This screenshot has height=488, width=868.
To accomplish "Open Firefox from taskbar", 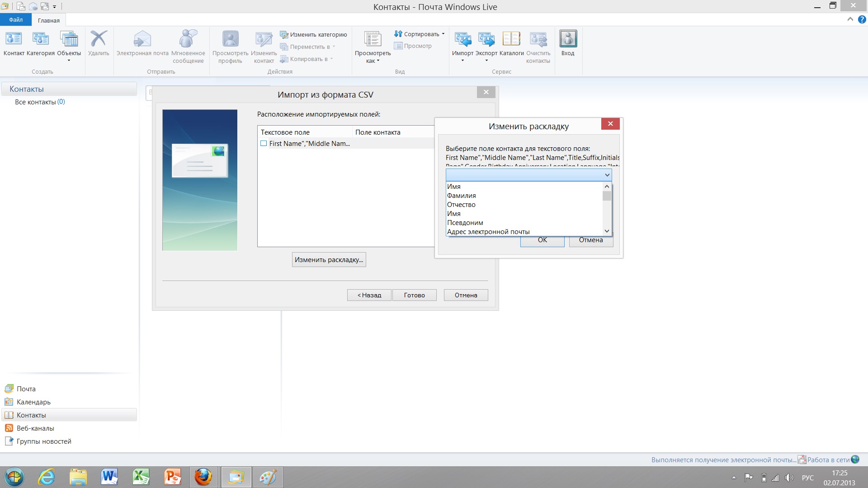I will coord(203,477).
